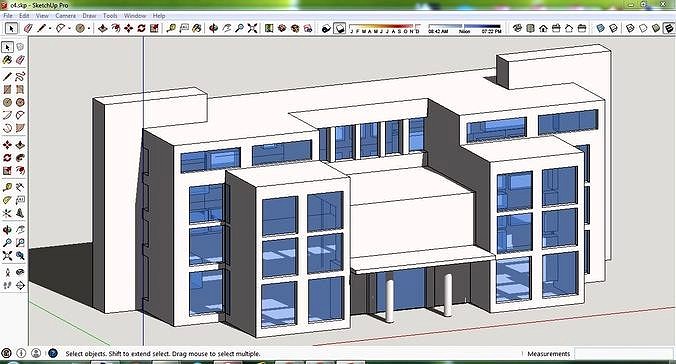Open the Edit menu

[x=24, y=16]
